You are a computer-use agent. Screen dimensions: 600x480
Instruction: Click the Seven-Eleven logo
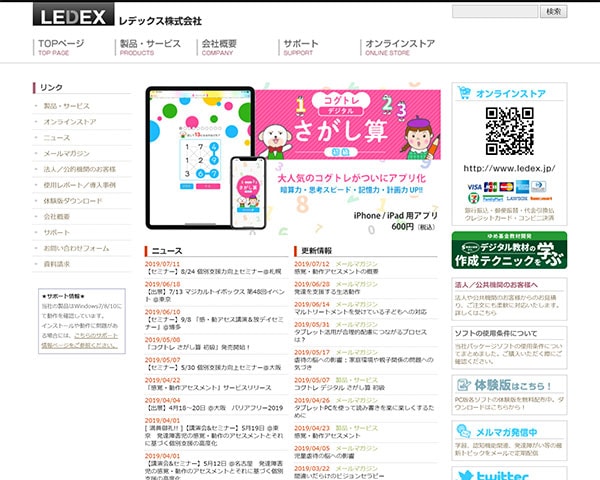coord(474,198)
